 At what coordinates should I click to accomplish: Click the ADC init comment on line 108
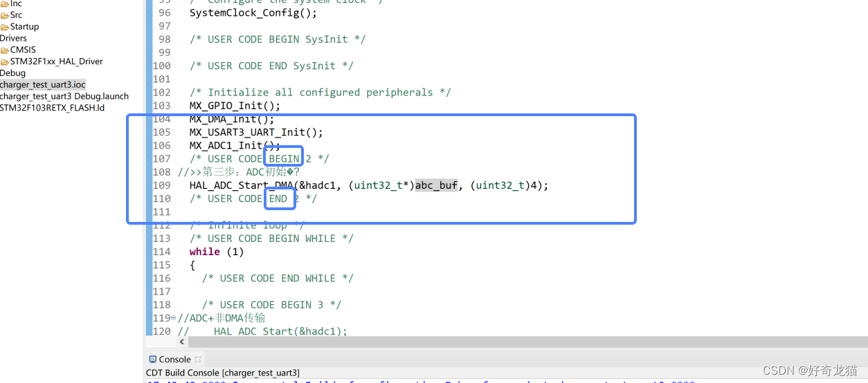pyautogui.click(x=239, y=172)
